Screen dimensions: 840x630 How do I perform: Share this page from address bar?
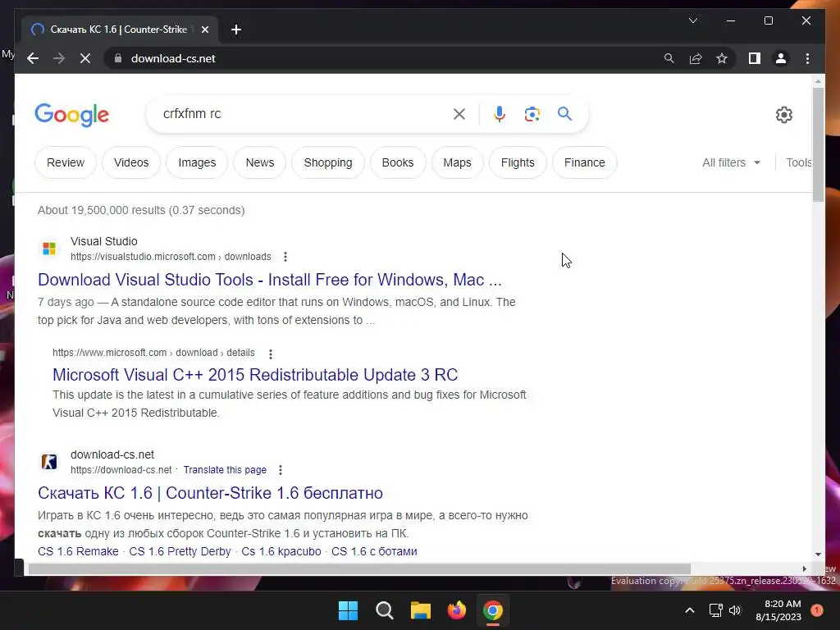(696, 58)
